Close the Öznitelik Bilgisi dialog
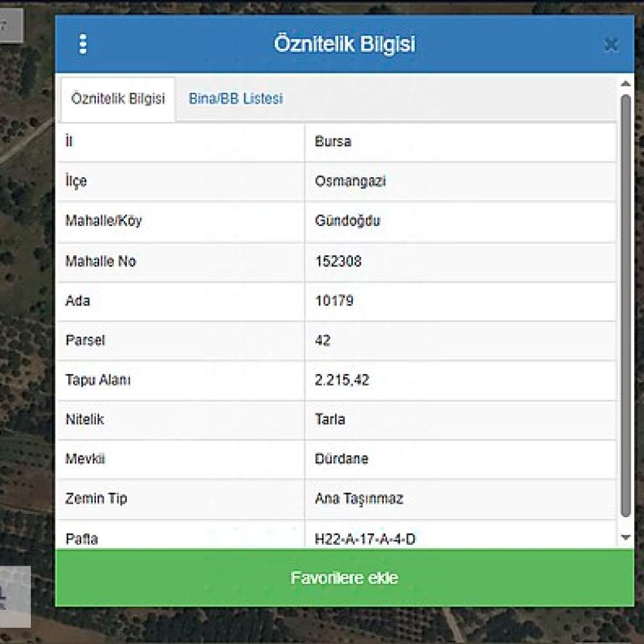 tap(611, 44)
